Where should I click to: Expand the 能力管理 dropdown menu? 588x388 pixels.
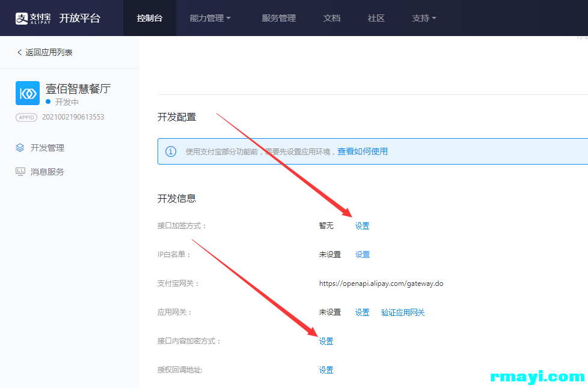210,18
